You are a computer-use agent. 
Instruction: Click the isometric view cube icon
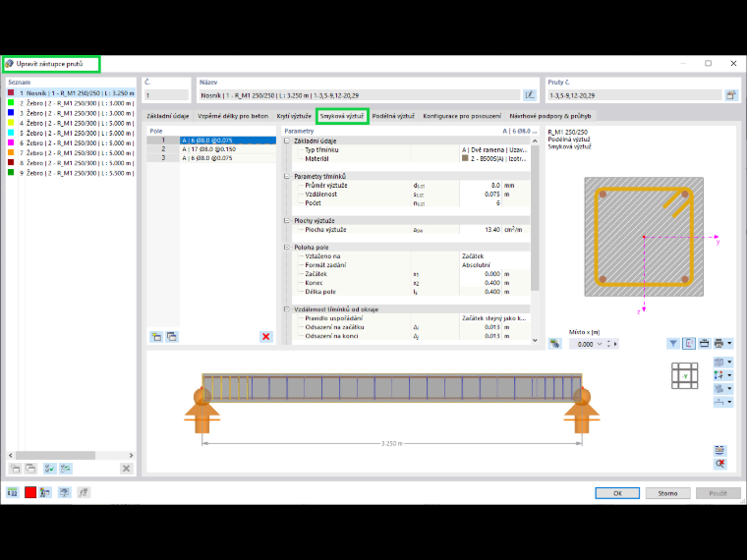coord(718,362)
